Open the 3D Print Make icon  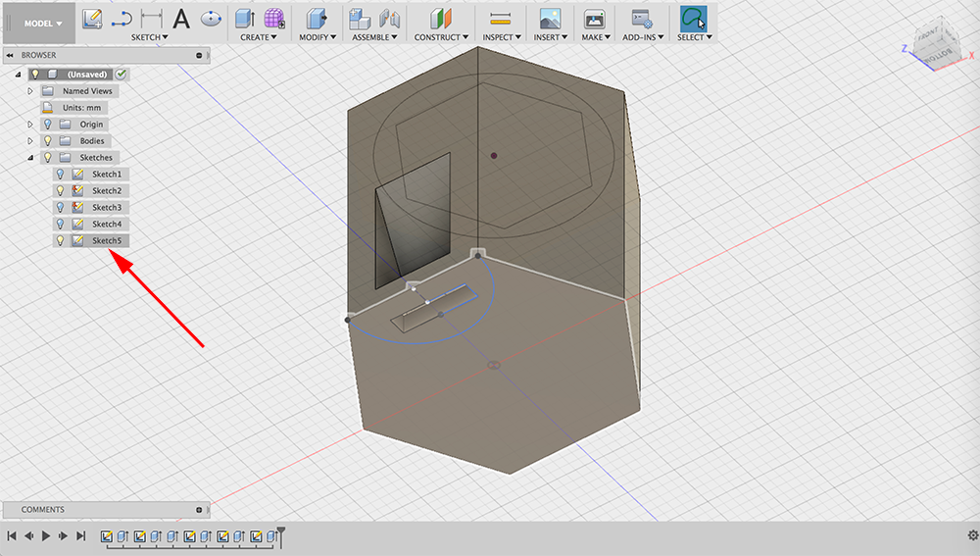click(x=595, y=19)
